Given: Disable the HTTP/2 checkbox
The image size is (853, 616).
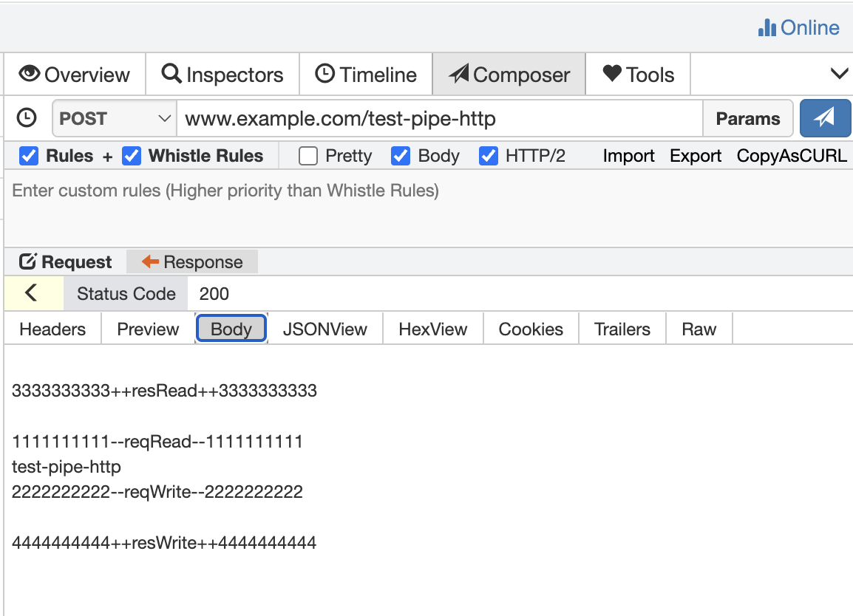Looking at the screenshot, I should click(489, 156).
